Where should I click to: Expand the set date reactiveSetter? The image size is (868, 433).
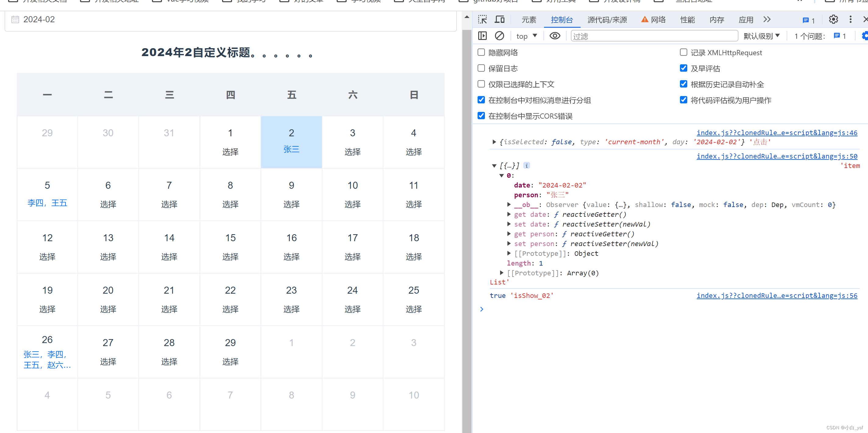(x=509, y=224)
